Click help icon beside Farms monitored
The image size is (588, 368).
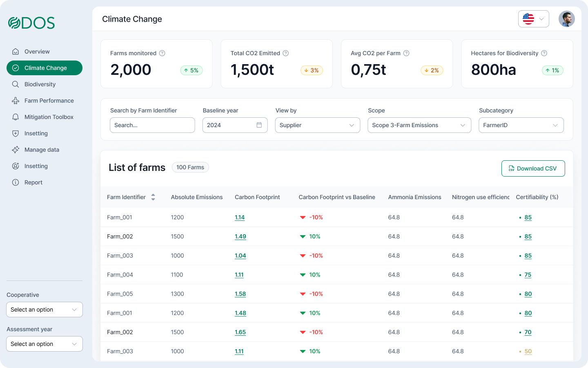click(162, 53)
